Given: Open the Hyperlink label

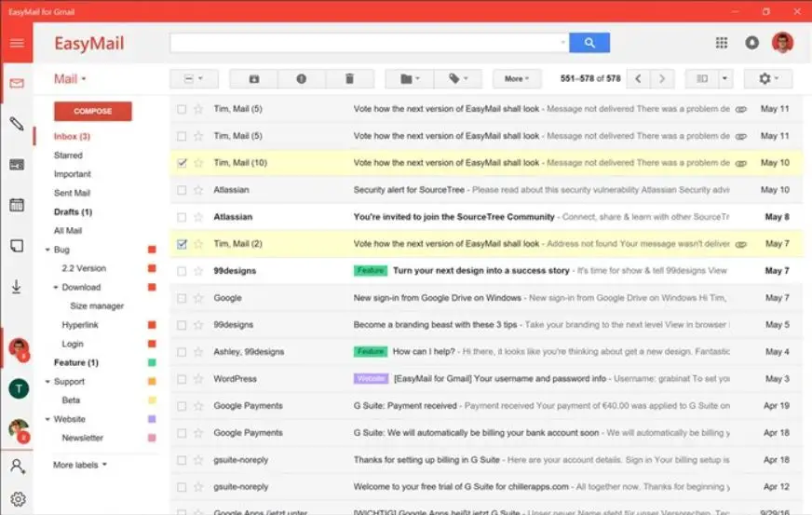Looking at the screenshot, I should point(80,325).
